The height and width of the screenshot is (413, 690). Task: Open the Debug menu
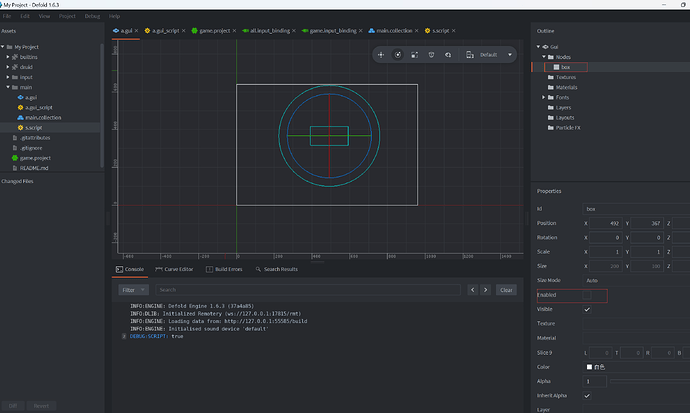[x=92, y=17]
